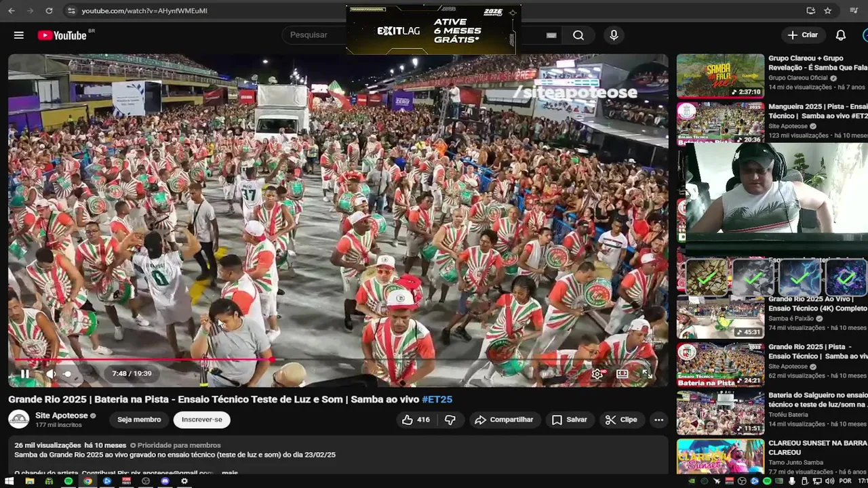Open Mangueira 2025 Pista video thumbnail
Screen dimensions: 868x488
[x=720, y=123]
